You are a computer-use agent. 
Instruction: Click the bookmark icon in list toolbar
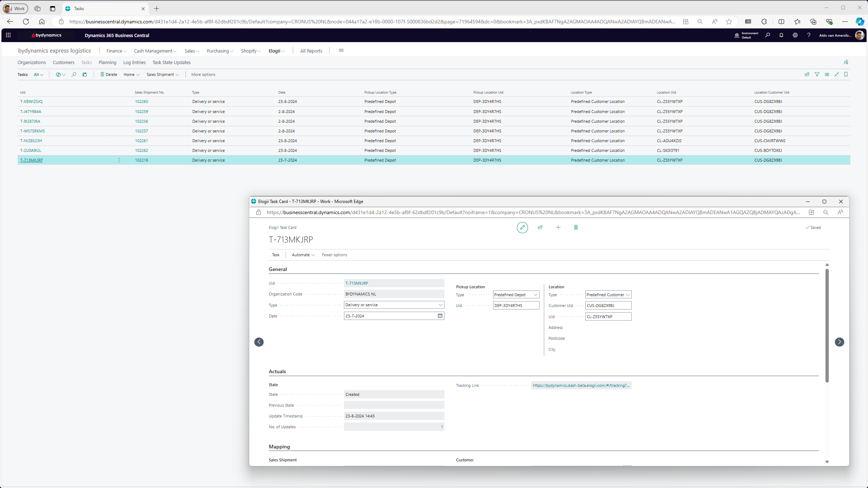[x=846, y=74]
